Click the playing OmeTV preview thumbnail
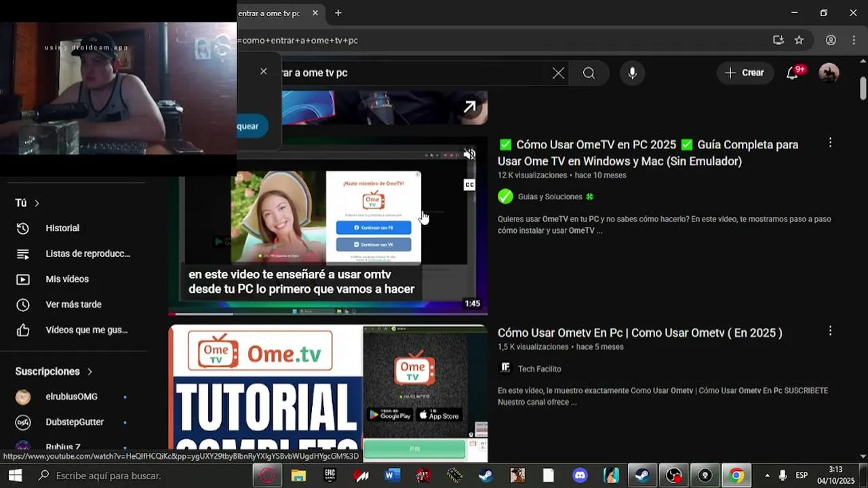The height and width of the screenshot is (488, 868). [x=328, y=226]
